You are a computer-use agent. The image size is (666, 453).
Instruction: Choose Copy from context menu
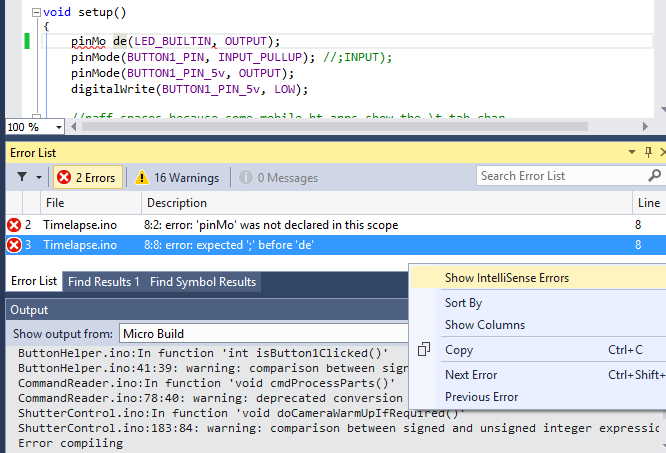point(538,350)
